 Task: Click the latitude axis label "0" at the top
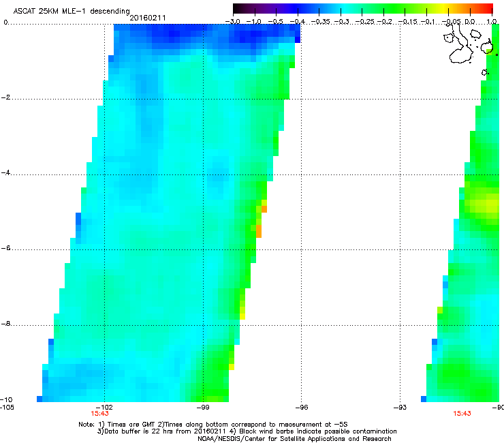(5, 22)
